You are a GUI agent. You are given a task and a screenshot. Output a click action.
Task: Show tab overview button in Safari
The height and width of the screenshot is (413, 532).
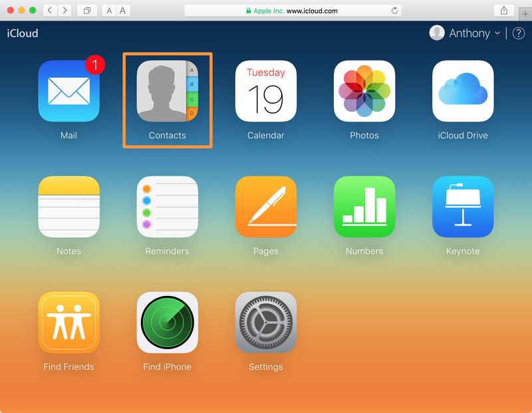(x=87, y=11)
